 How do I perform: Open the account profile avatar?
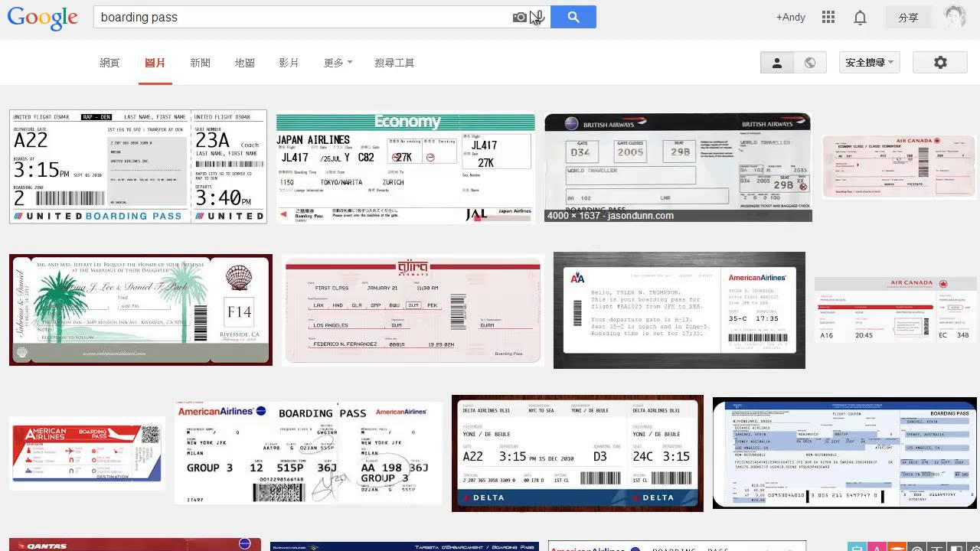click(955, 17)
